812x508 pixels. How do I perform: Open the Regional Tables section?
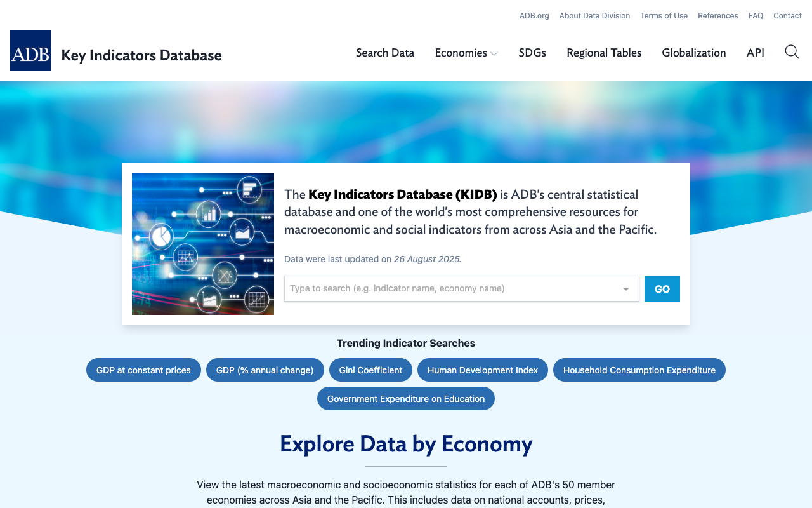pyautogui.click(x=603, y=53)
